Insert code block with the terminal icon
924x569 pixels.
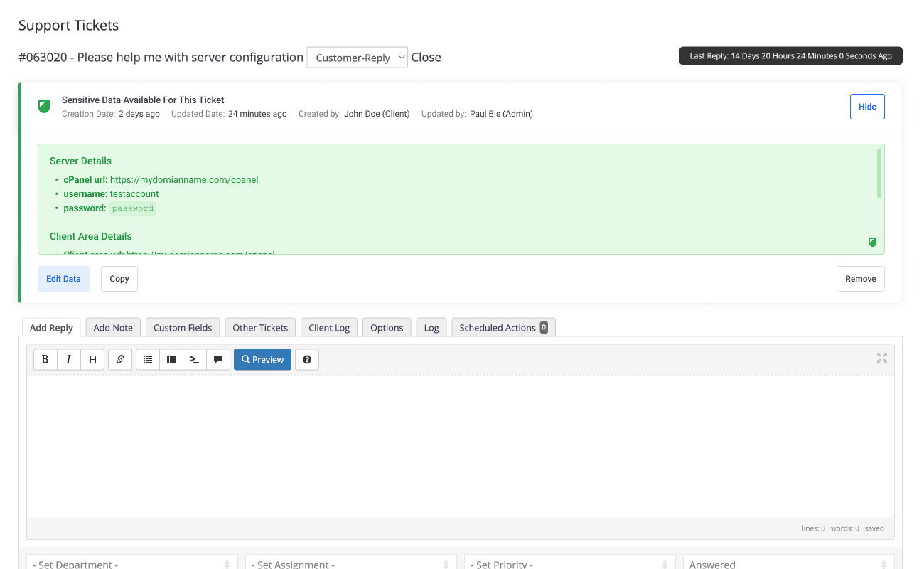[195, 360]
